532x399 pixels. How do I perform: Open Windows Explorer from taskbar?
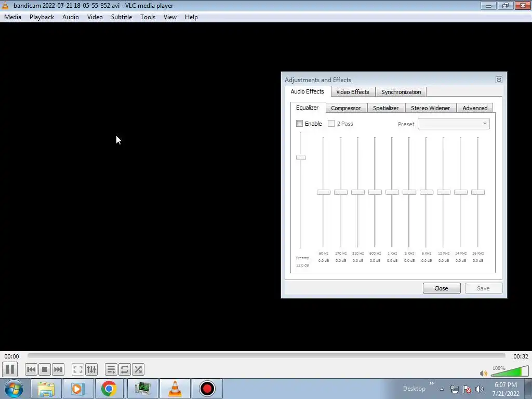[x=46, y=389]
